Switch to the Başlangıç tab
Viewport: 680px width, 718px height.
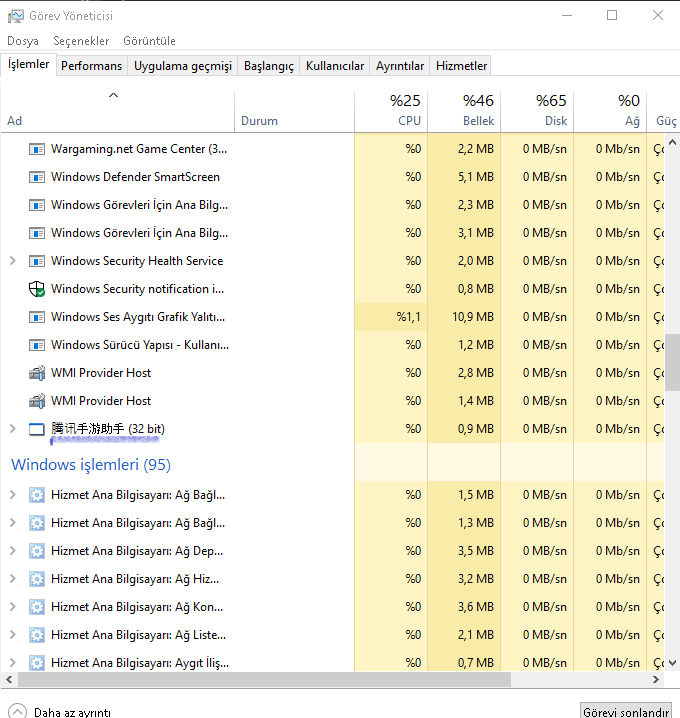[269, 66]
